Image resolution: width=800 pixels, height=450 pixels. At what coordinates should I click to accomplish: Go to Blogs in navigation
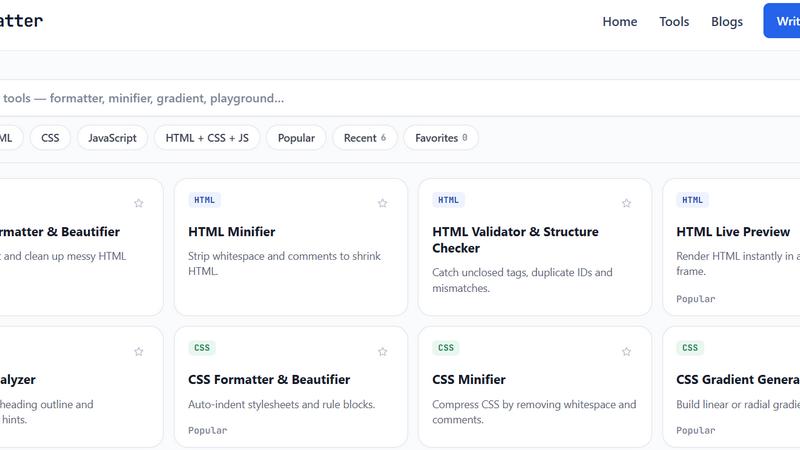point(727,21)
